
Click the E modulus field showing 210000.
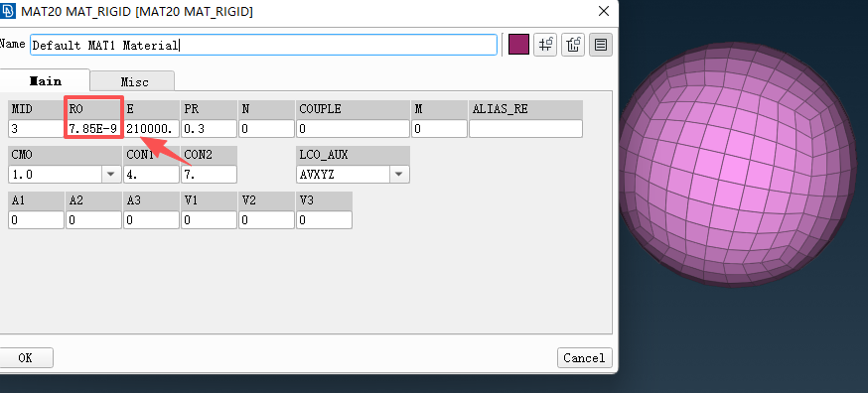pyautogui.click(x=152, y=129)
